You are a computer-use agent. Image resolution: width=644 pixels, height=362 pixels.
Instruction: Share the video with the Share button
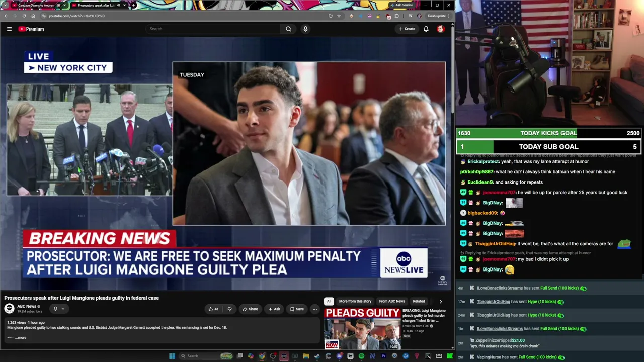coord(250,309)
